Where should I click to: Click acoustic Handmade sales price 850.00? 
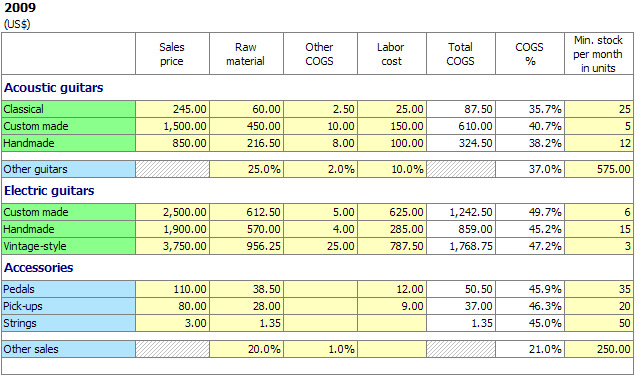173,143
